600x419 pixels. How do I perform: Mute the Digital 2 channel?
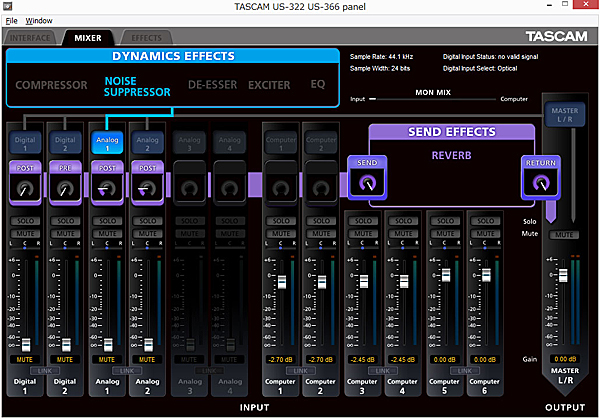point(65,233)
